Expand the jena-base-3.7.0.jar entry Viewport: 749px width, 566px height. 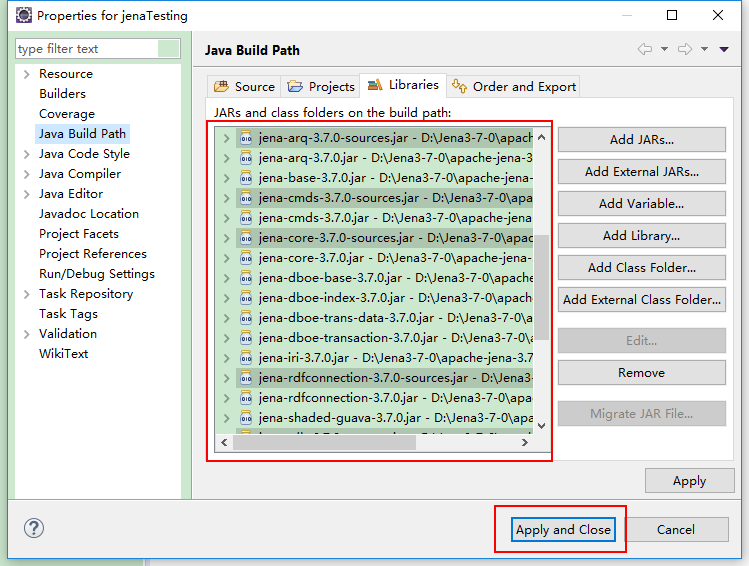pyautogui.click(x=227, y=178)
